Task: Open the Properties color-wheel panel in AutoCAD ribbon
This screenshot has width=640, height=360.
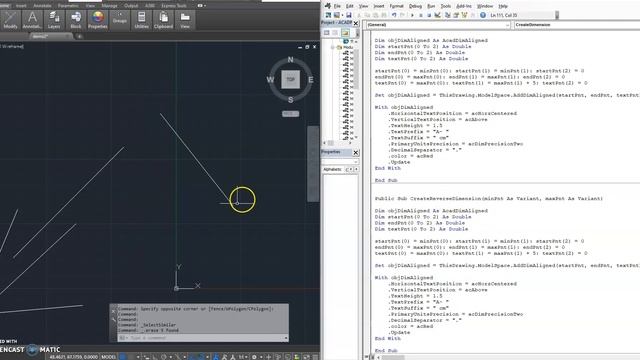Action: click(x=98, y=20)
